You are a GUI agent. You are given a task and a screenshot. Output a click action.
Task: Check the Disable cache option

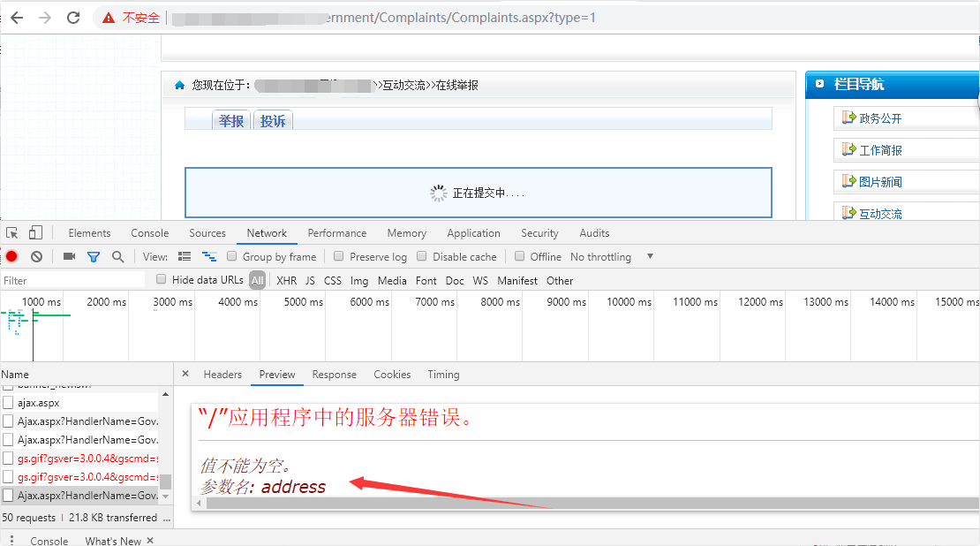pos(422,256)
